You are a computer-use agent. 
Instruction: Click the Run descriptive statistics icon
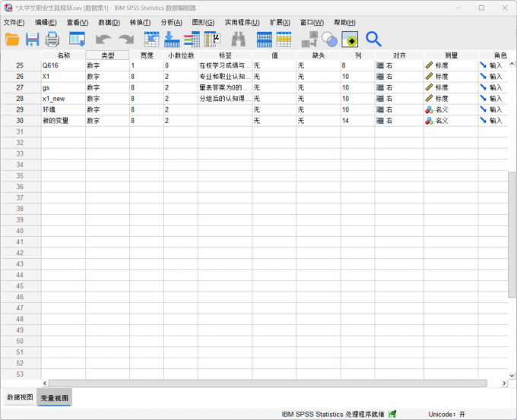[211, 39]
